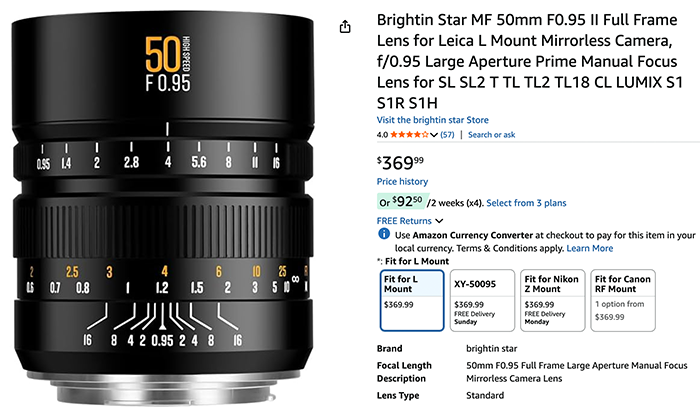
Task: Click the 4.0 rating number
Action: (382, 134)
